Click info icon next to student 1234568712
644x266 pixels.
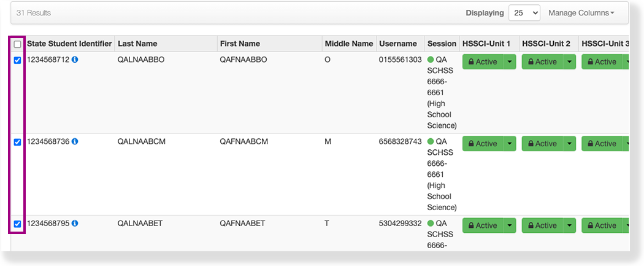click(75, 60)
